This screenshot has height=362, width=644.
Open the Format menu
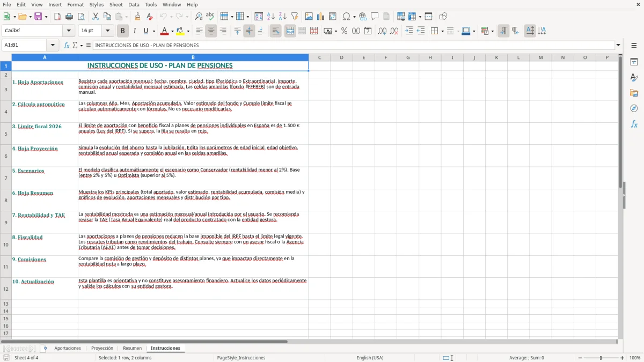click(x=76, y=4)
